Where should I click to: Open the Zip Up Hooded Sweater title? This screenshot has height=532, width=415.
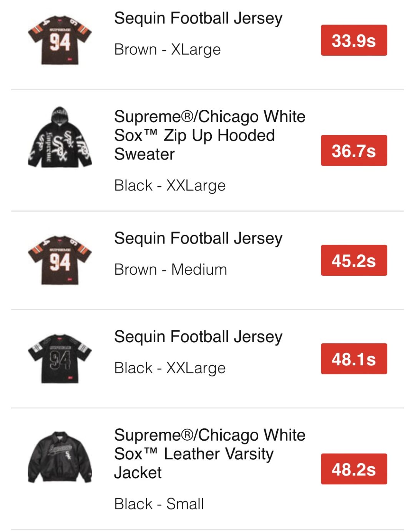pyautogui.click(x=209, y=135)
